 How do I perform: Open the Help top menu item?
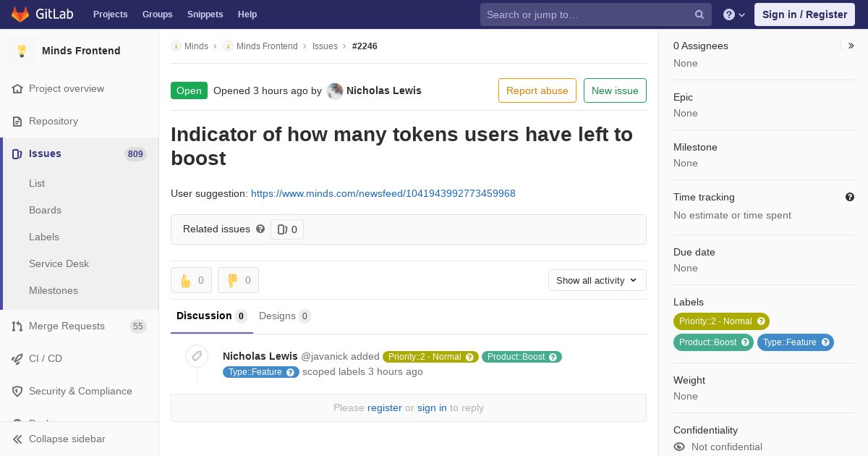247,14
